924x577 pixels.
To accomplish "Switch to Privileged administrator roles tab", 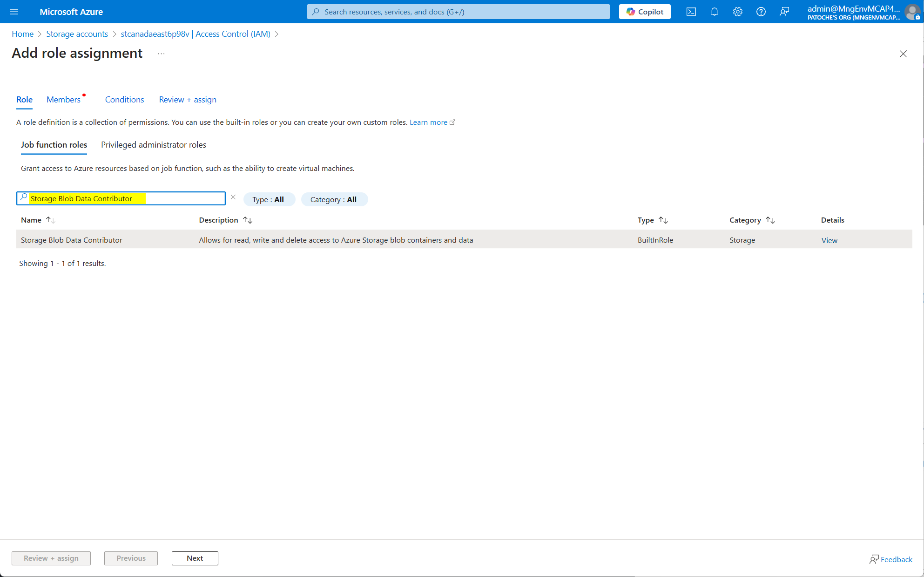I will coord(153,145).
